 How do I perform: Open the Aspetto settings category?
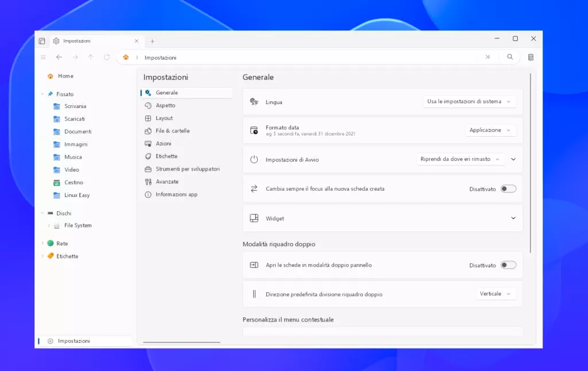point(187,106)
